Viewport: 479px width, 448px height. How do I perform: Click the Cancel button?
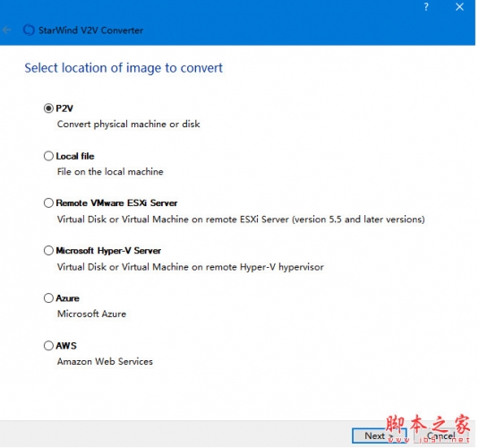tap(441, 435)
